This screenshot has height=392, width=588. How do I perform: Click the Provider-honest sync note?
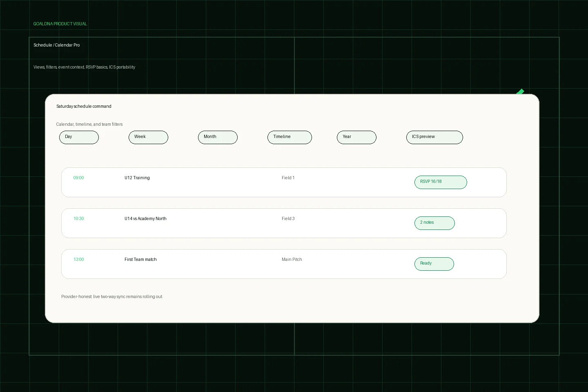point(112,296)
